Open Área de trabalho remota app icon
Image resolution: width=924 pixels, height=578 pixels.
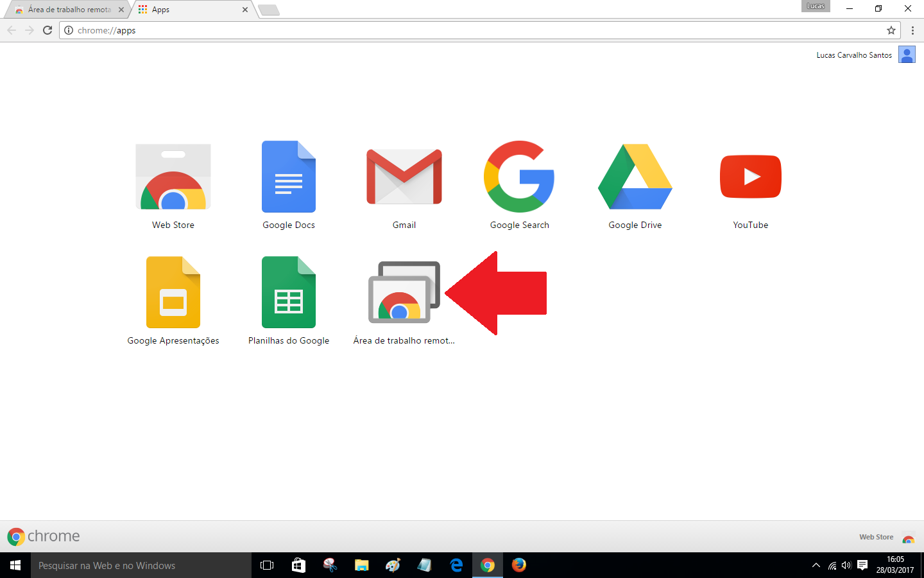[x=404, y=292]
